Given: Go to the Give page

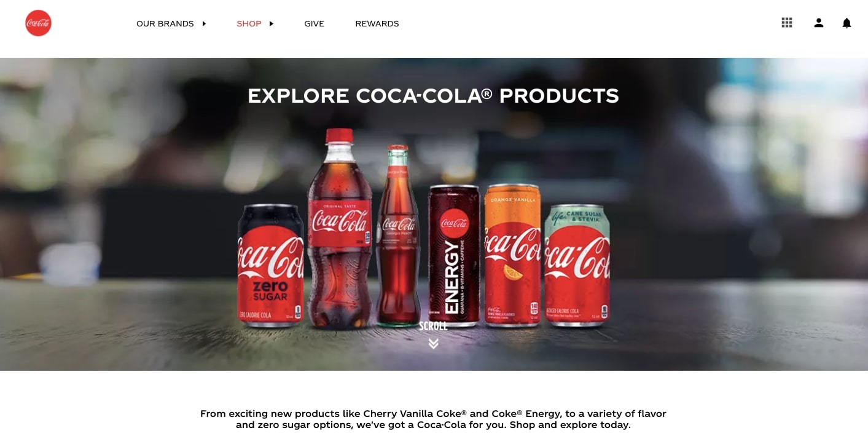Looking at the screenshot, I should click(x=314, y=23).
